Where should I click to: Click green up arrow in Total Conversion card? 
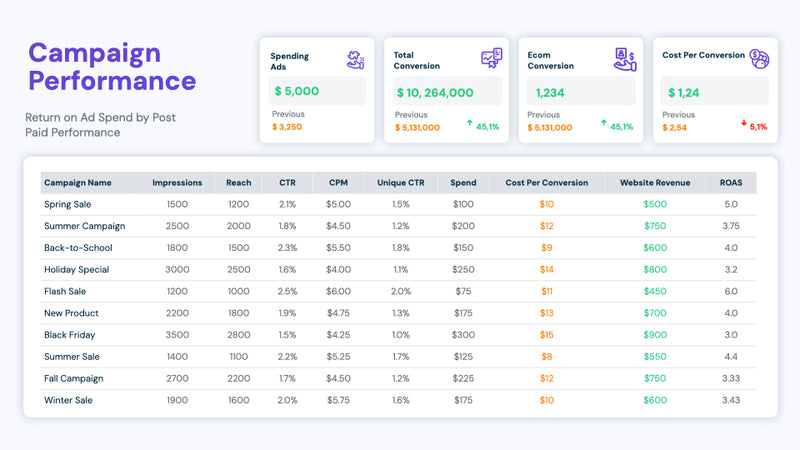coord(469,123)
